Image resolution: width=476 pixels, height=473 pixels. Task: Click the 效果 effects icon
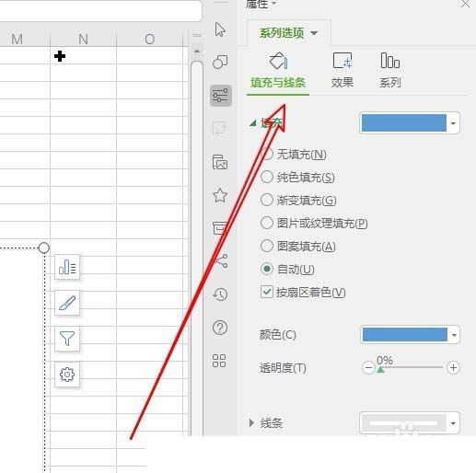click(342, 61)
